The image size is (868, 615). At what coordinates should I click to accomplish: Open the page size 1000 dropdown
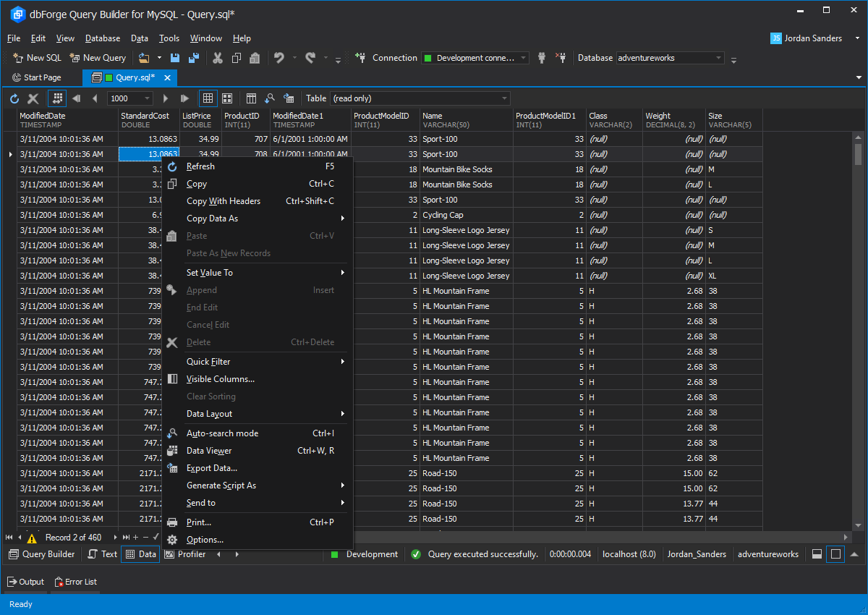click(148, 98)
